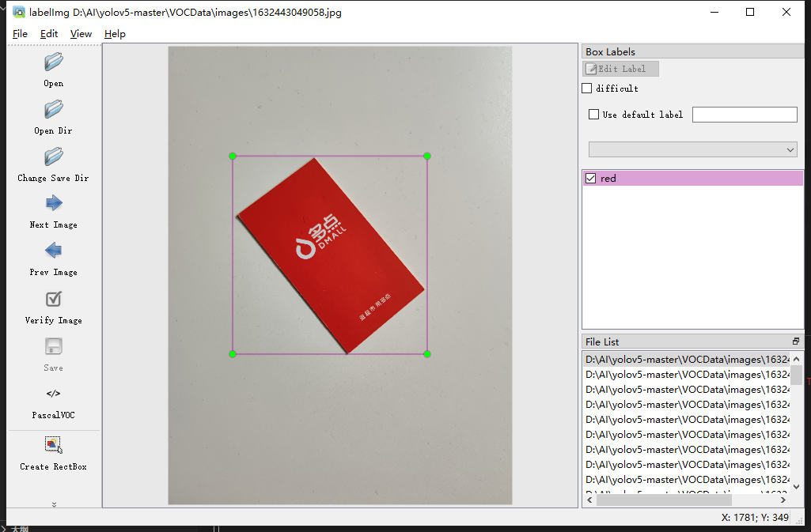The height and width of the screenshot is (532, 811).
Task: Click the top-left green box vertex
Action: [233, 156]
